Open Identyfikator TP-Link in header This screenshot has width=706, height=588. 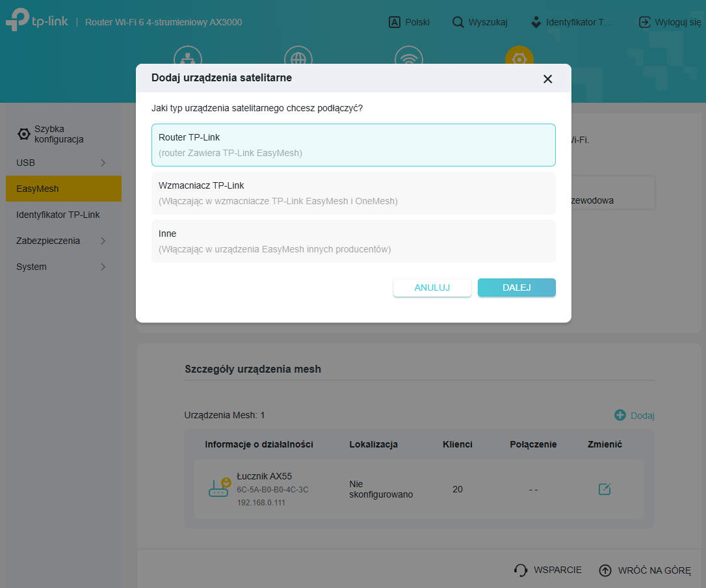pyautogui.click(x=571, y=22)
